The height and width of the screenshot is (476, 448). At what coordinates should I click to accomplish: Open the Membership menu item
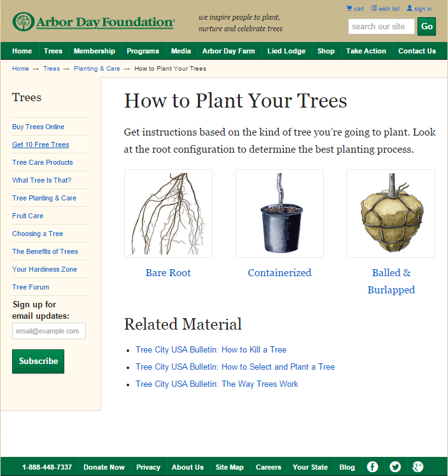(x=94, y=51)
